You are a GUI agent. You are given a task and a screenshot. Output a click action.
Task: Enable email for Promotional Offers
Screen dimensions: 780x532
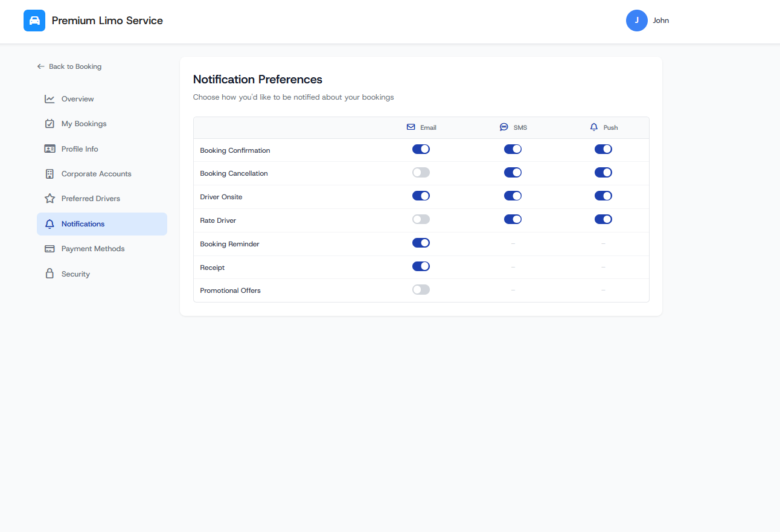[421, 290]
